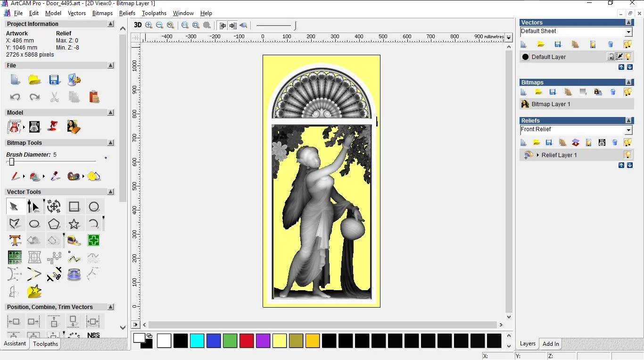Switch to the Add In tab
The height and width of the screenshot is (360, 644).
click(x=550, y=344)
